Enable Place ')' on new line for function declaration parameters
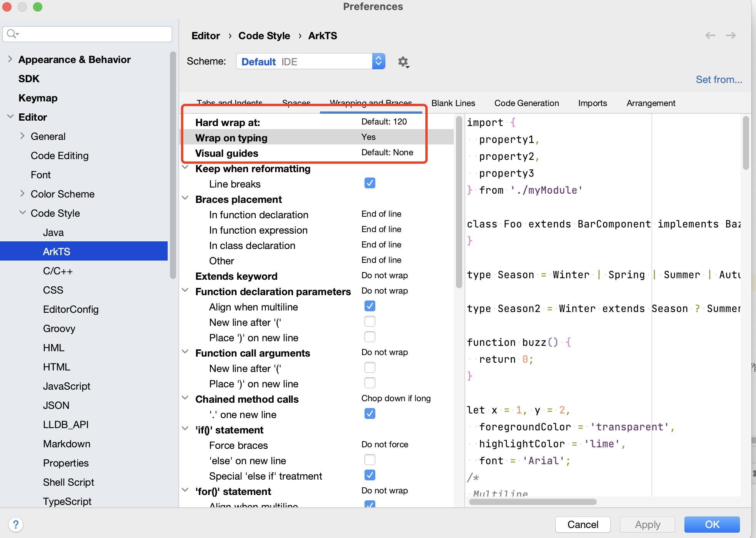Image resolution: width=756 pixels, height=538 pixels. click(x=370, y=337)
